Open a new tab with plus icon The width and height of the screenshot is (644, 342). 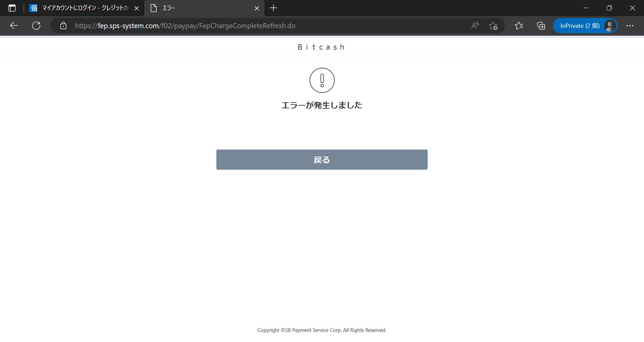click(x=273, y=8)
